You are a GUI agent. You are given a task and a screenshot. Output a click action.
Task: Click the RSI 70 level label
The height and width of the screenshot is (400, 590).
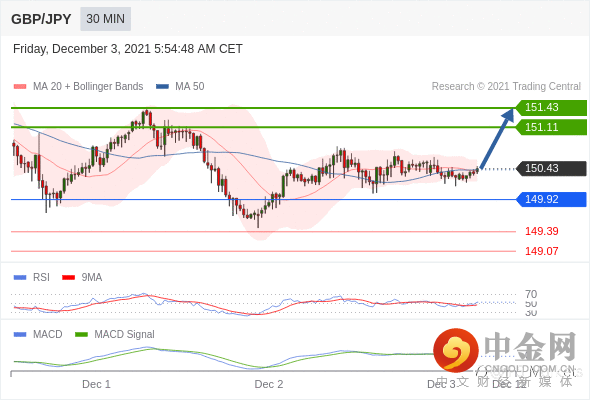coord(531,294)
